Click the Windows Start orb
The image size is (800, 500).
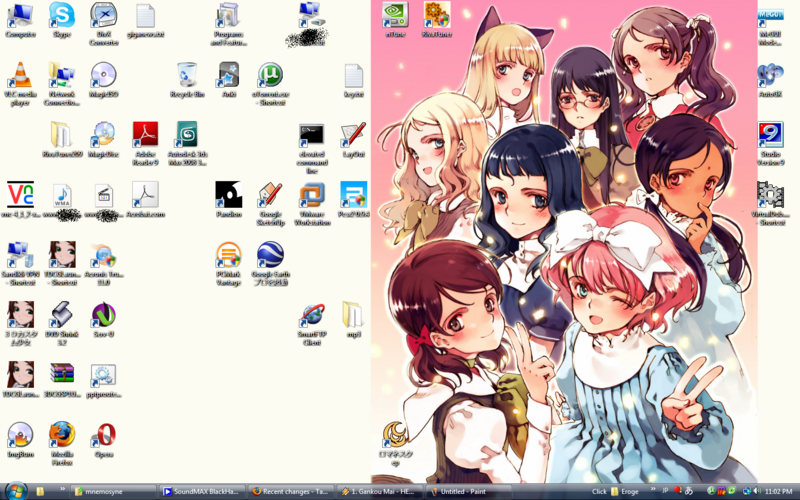click(14, 491)
